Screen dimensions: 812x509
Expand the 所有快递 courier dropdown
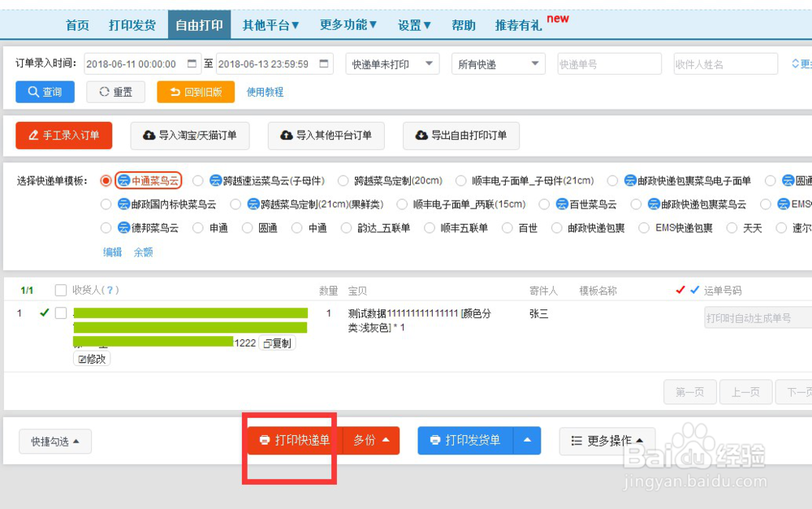tap(499, 63)
